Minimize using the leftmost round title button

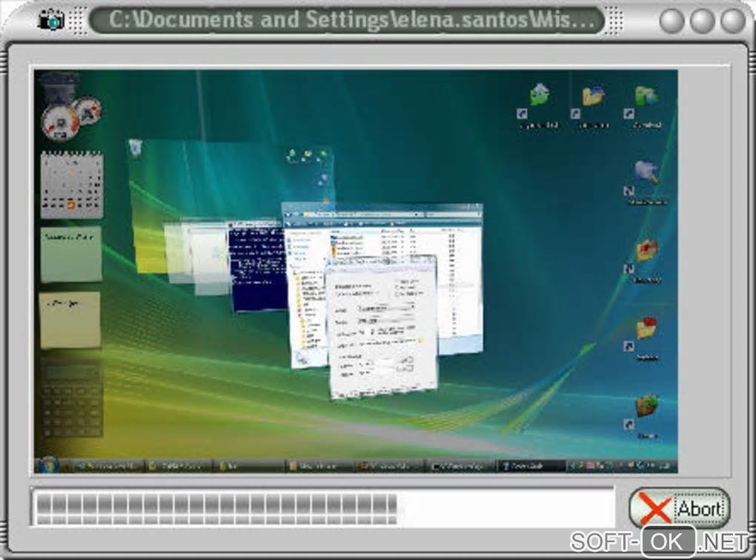coord(672,21)
